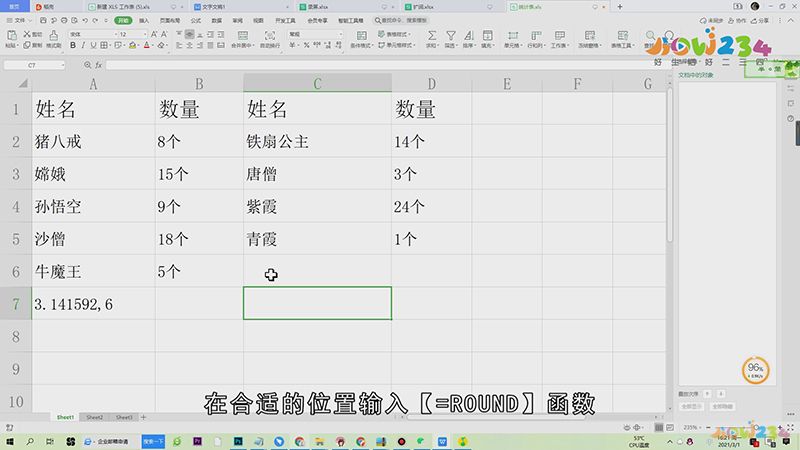Toggle italic formatting with the I button

pos(83,45)
